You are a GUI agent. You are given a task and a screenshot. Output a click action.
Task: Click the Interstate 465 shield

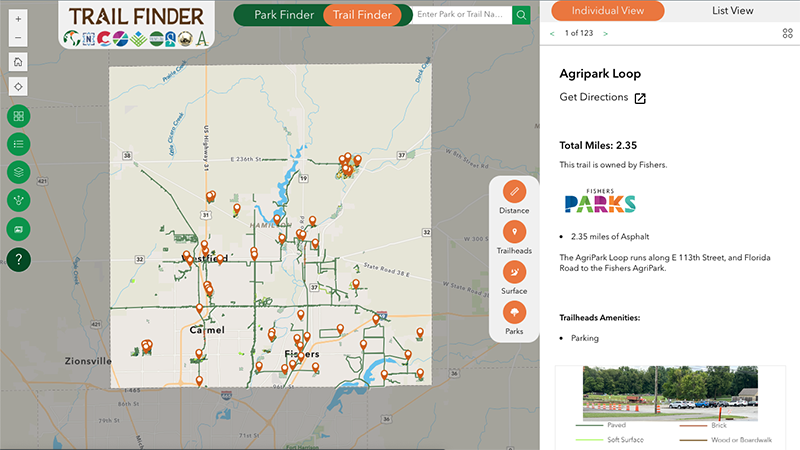tap(227, 395)
